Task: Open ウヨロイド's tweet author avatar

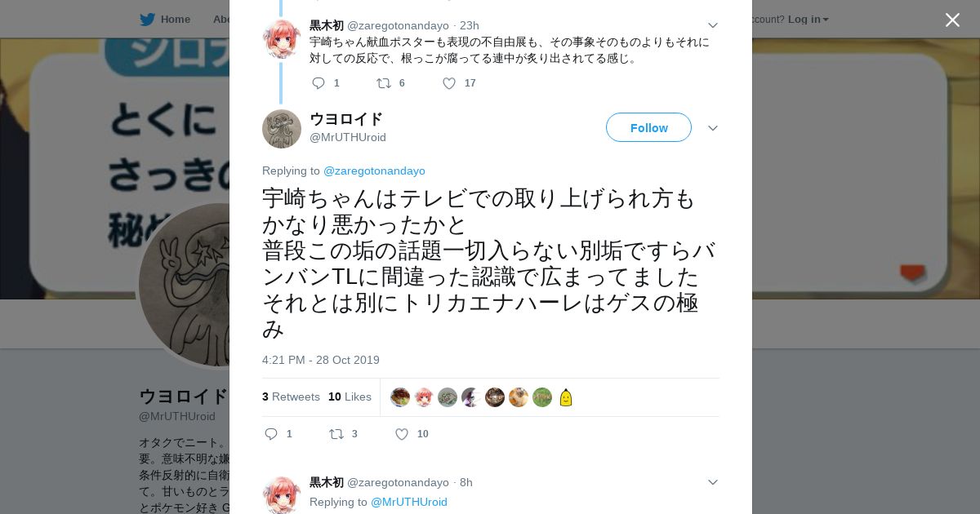Action: click(x=282, y=129)
